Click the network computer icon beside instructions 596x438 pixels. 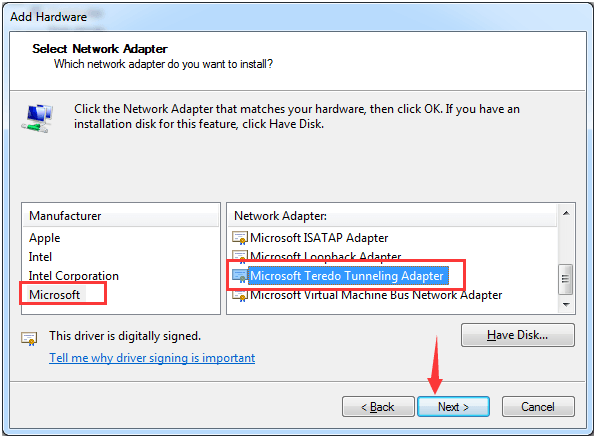pos(37,118)
